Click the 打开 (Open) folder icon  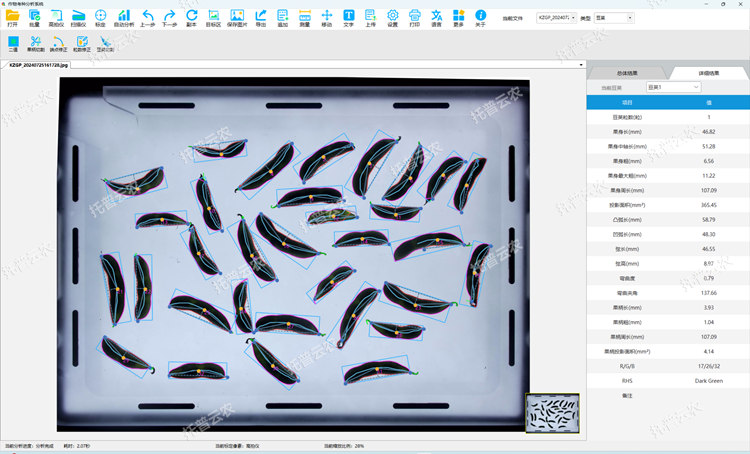coord(13,17)
